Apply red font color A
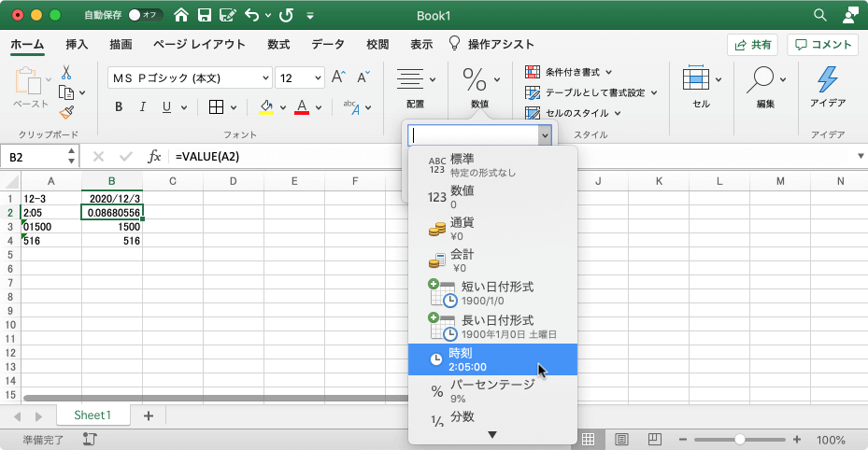 pyautogui.click(x=302, y=106)
